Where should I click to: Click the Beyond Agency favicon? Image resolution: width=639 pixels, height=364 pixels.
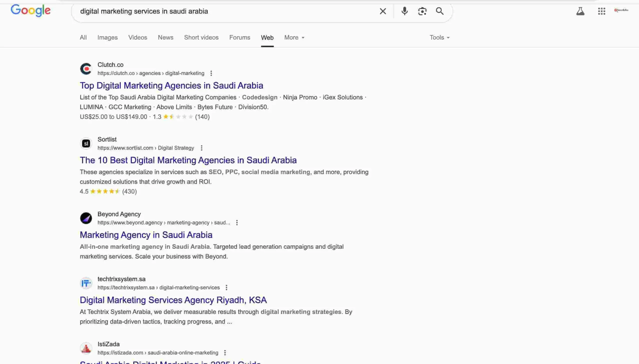pyautogui.click(x=86, y=218)
